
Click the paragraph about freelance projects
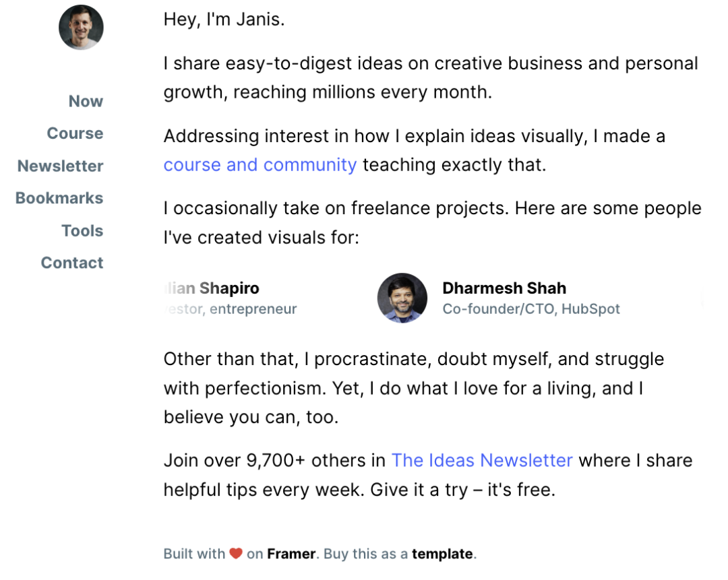[432, 223]
